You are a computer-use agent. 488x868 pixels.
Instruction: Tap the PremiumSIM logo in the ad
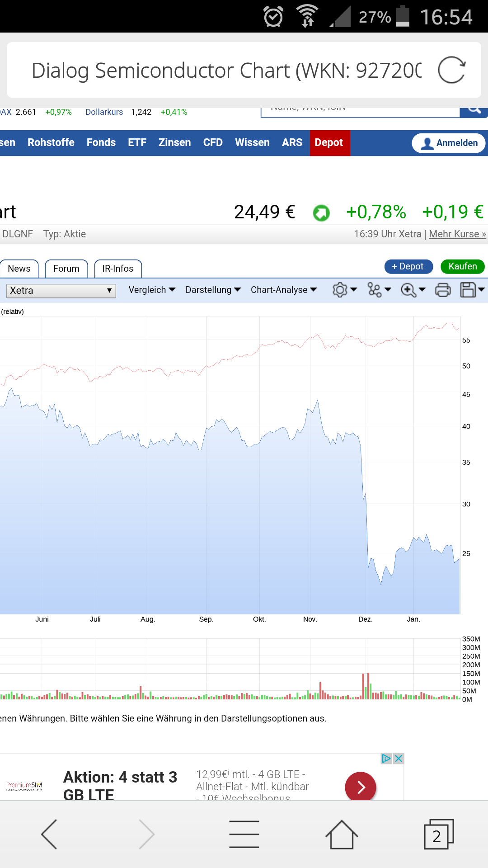24,787
